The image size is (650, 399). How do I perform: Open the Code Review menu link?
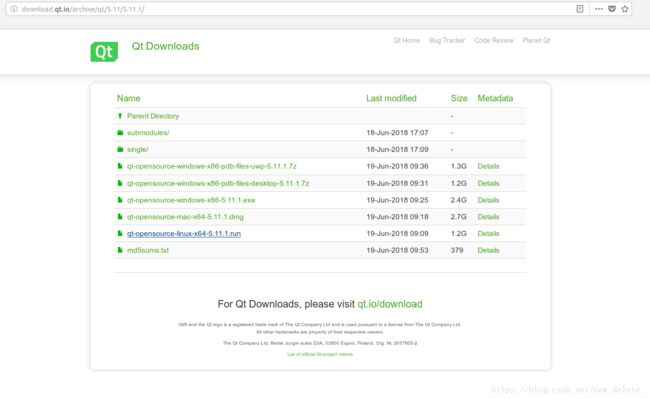pos(494,40)
